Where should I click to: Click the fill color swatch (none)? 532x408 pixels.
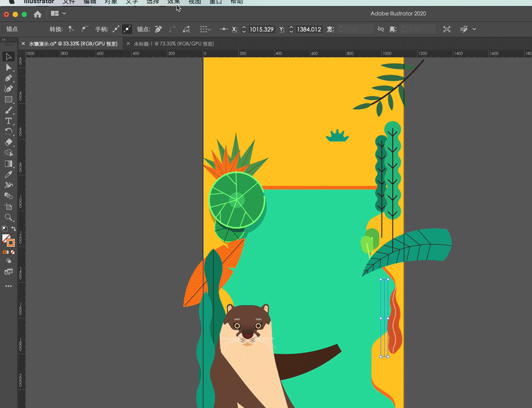click(5, 238)
